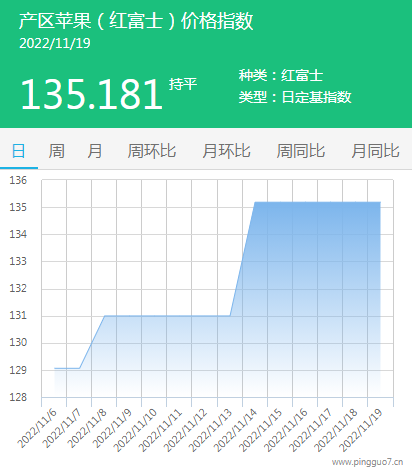This screenshot has width=412, height=471.
Task: Click the 类型：日定基指数 label
Action: point(295,97)
